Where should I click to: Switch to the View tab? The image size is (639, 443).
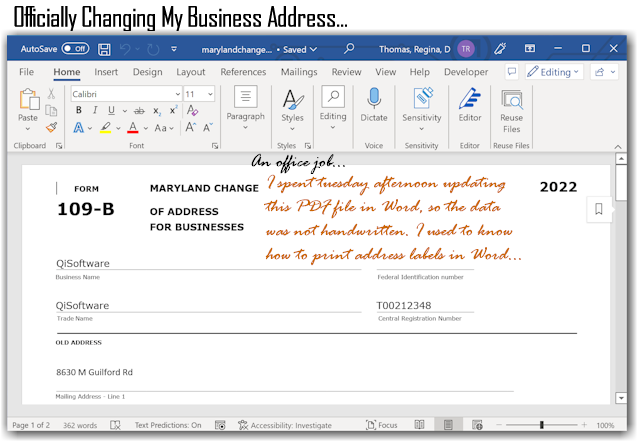[x=386, y=72]
